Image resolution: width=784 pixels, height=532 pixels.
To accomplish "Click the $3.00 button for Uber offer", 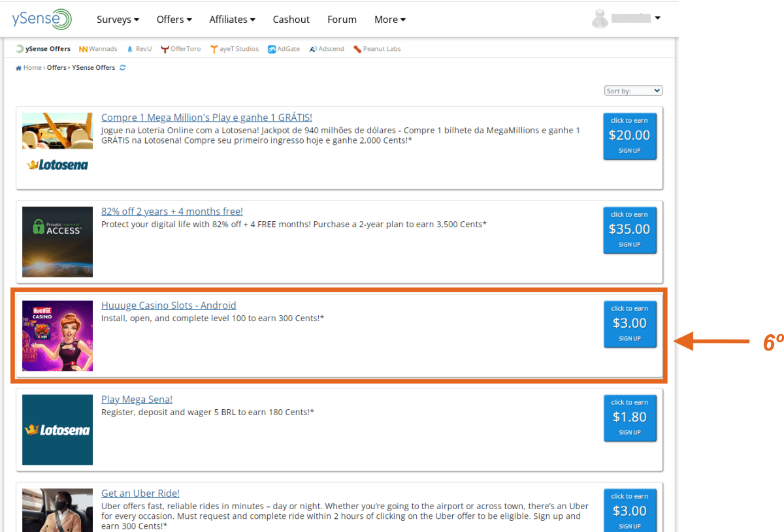I will point(630,510).
